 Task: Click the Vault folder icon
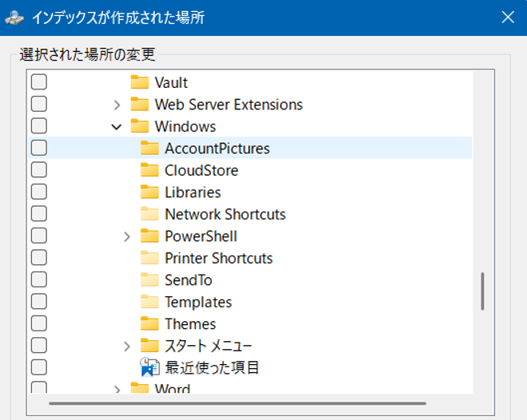click(140, 82)
